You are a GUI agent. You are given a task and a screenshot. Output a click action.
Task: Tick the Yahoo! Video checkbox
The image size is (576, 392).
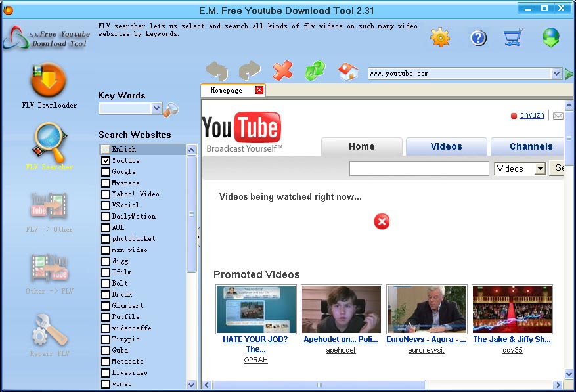106,194
